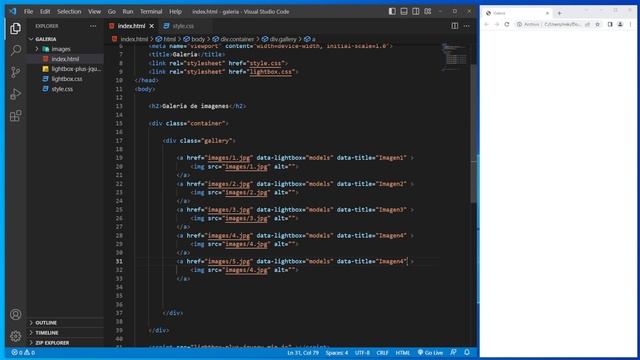Toggle primary side bar layout icon

392,11
